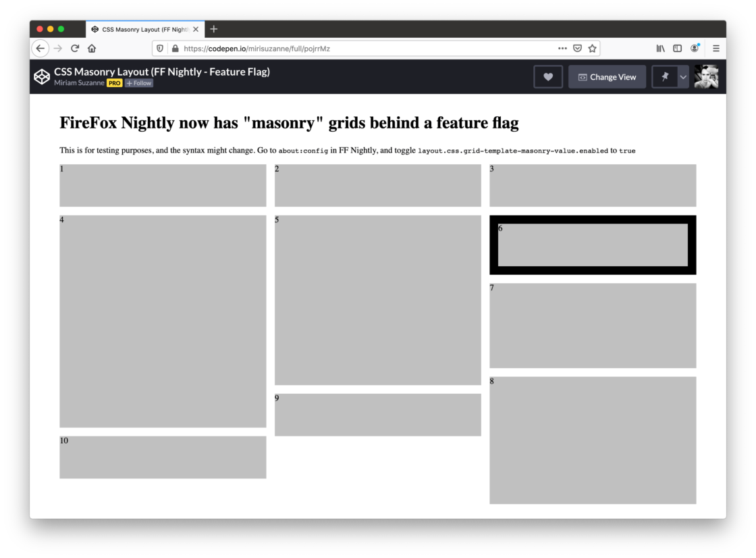Select the CSS Masonry Layout tab
Image resolution: width=756 pixels, height=558 pixels.
pyautogui.click(x=144, y=30)
